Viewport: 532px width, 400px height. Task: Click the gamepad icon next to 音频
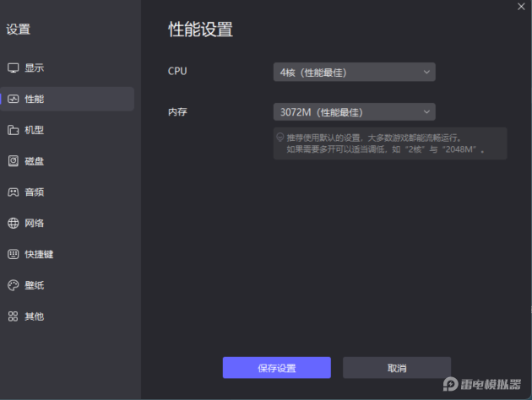click(x=13, y=192)
